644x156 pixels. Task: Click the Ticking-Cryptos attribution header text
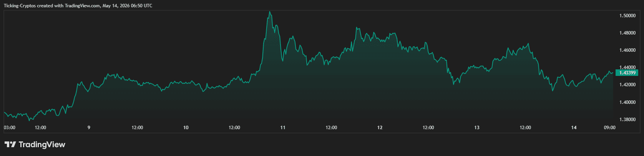point(78,6)
